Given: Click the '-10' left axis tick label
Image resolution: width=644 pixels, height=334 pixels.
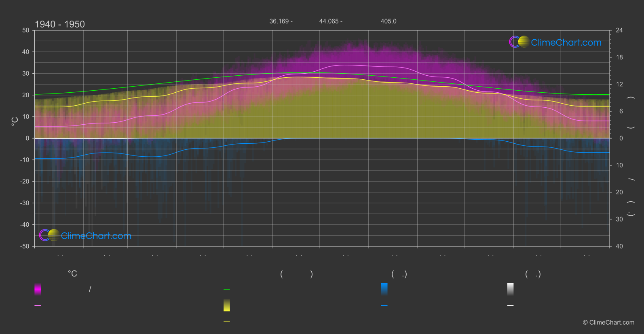Looking at the screenshot, I should [x=25, y=160].
